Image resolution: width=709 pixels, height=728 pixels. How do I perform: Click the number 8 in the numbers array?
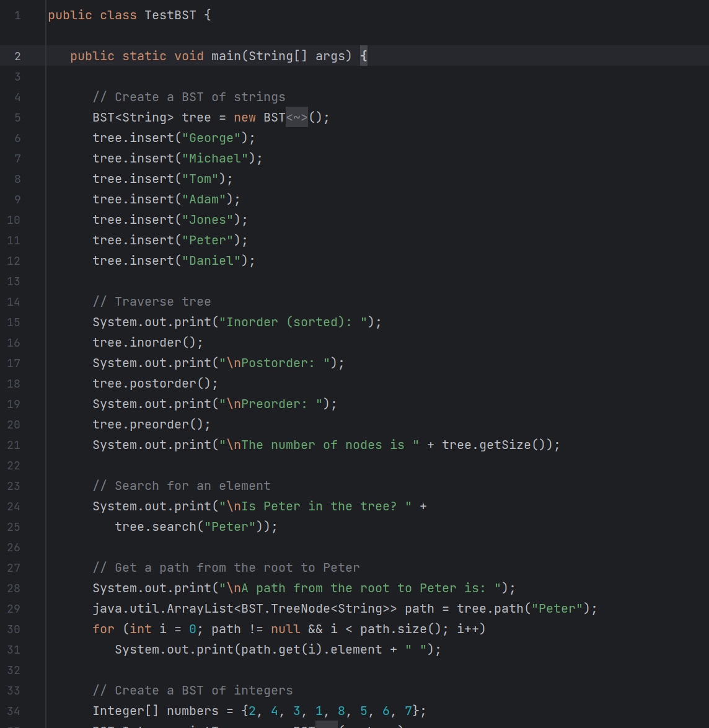(x=340, y=711)
